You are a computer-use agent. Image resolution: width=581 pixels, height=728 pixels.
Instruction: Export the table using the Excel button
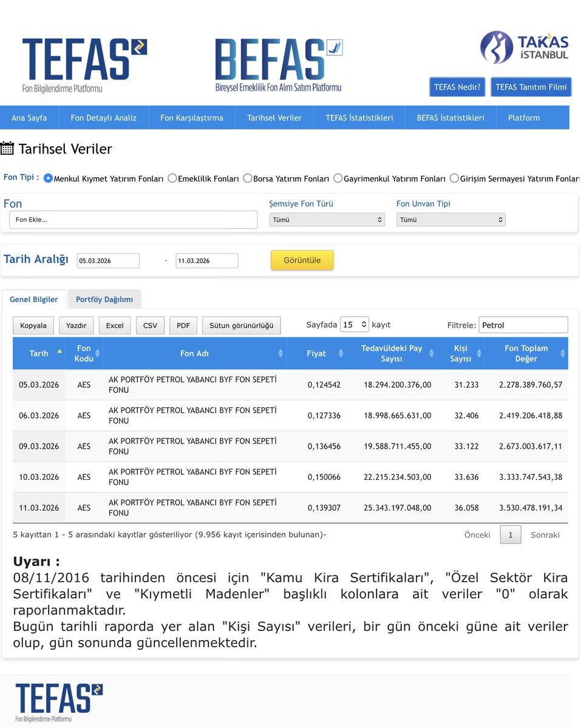tap(114, 325)
